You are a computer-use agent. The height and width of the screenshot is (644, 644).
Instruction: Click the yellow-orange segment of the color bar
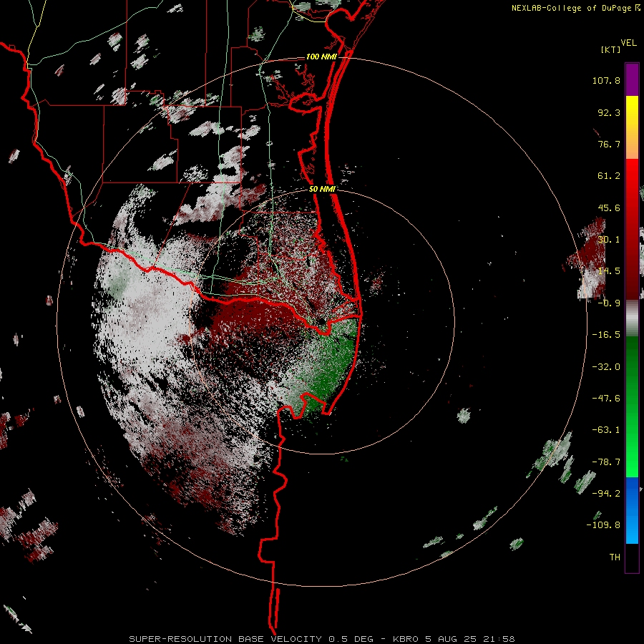pyautogui.click(x=632, y=127)
